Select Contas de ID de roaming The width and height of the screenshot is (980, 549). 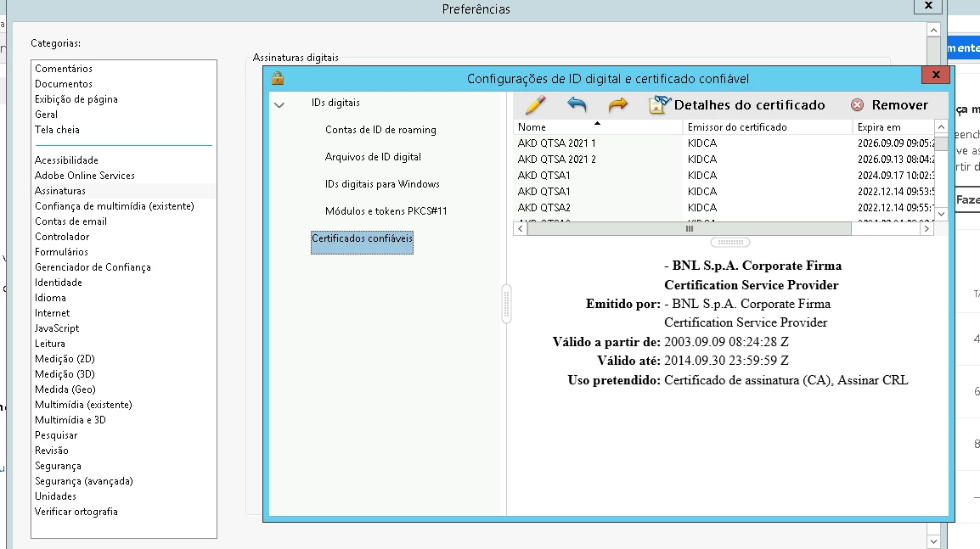click(x=380, y=130)
